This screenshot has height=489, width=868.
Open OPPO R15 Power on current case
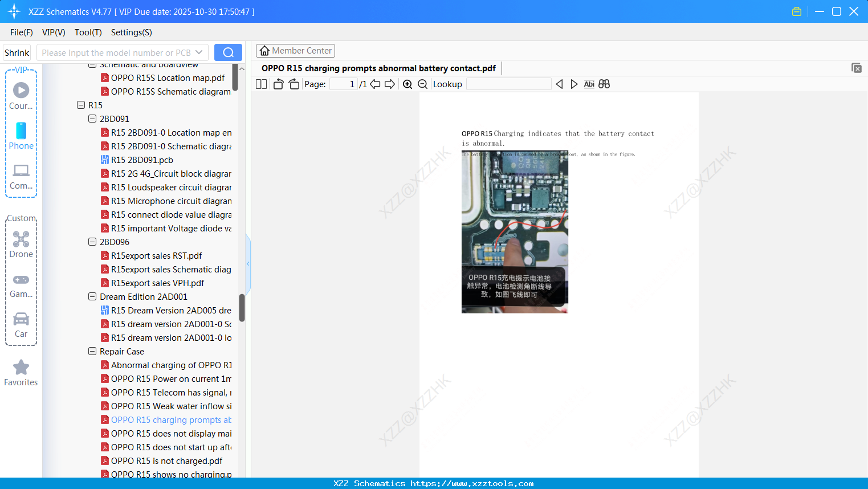[171, 379]
